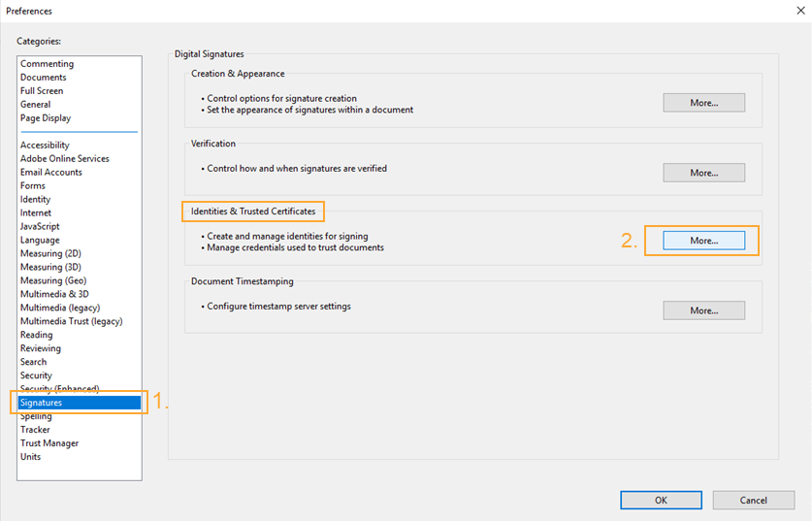Image resolution: width=812 pixels, height=521 pixels.
Task: Cancel the Preferences dialog
Action: 753,500
